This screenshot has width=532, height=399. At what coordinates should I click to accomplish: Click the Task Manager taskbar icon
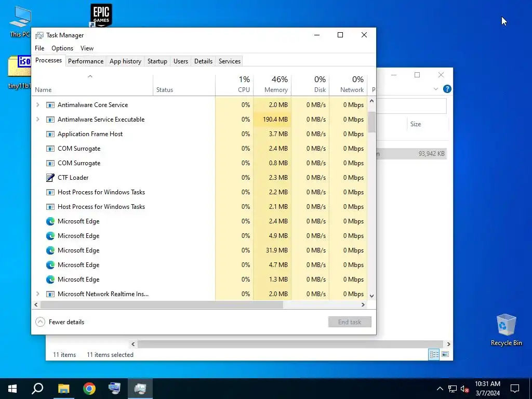140,389
